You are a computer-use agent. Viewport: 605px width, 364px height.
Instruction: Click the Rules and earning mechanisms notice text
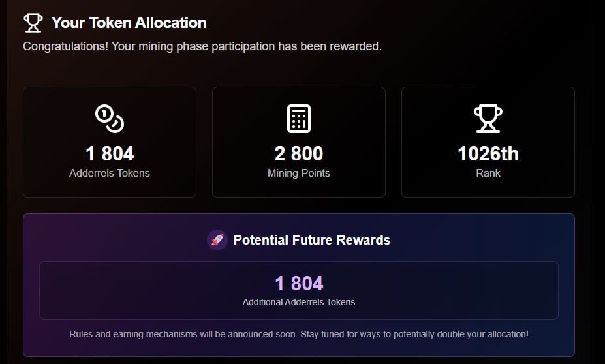(x=299, y=334)
